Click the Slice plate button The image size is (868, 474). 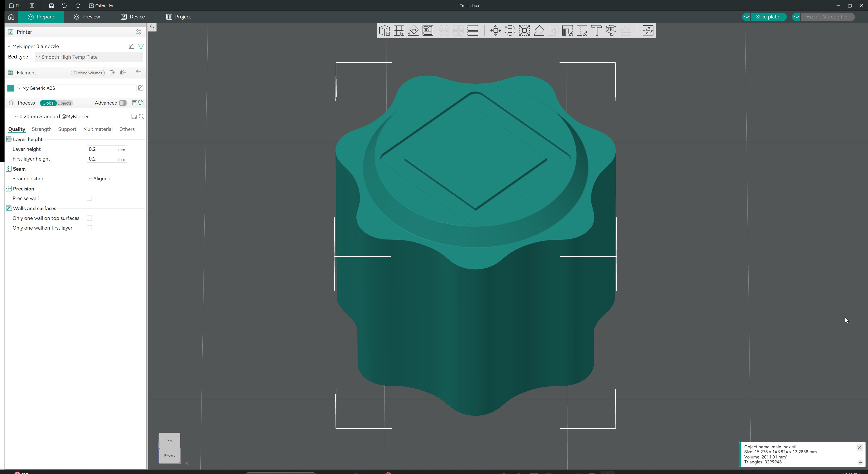click(x=767, y=17)
